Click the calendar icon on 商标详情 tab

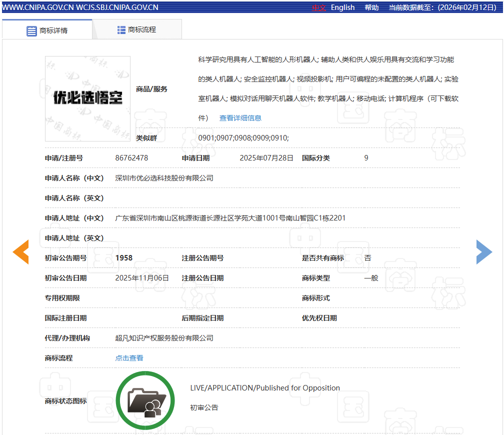coord(31,30)
